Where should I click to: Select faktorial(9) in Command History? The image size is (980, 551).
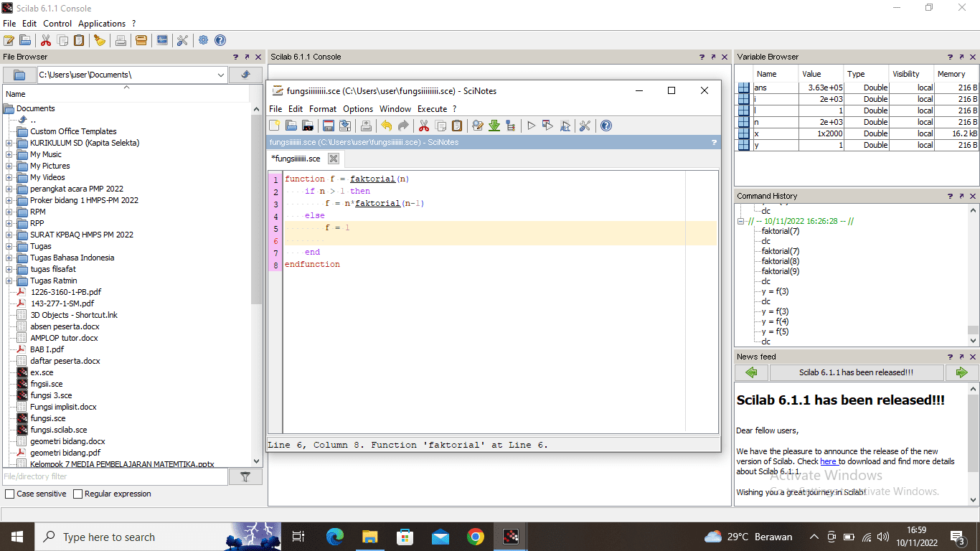(x=781, y=271)
